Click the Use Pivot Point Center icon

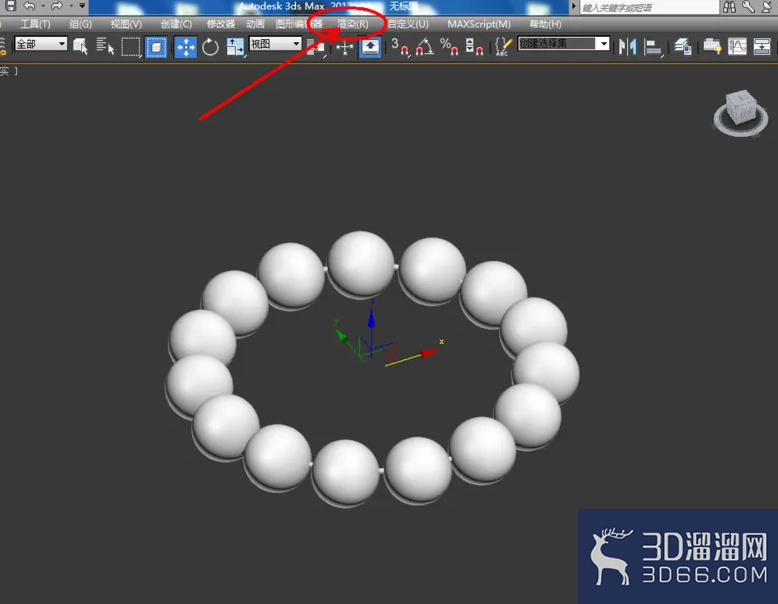pos(316,48)
